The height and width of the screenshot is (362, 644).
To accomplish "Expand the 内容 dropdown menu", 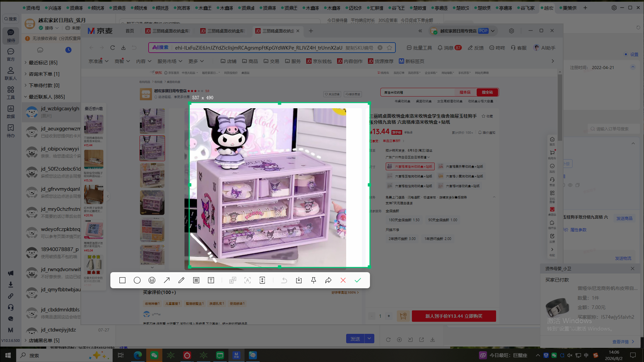I will click(x=144, y=61).
